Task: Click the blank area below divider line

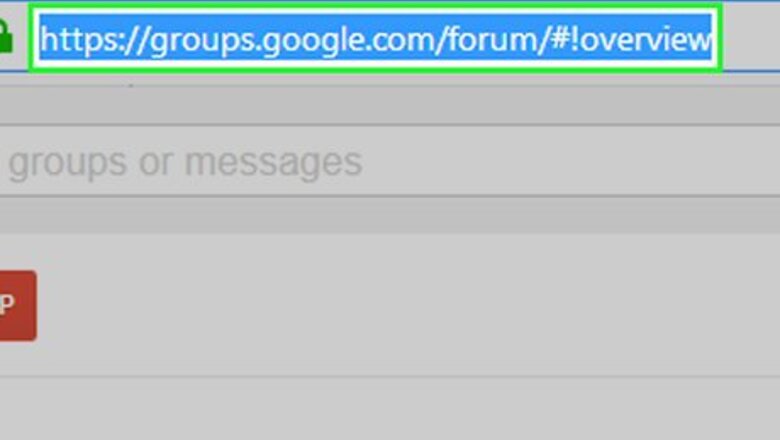Action: pos(390,408)
